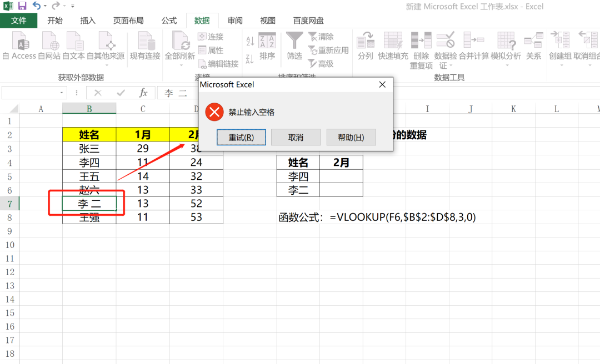Select cell containing 张三
Image resolution: width=600 pixels, height=364 pixels.
89,148
